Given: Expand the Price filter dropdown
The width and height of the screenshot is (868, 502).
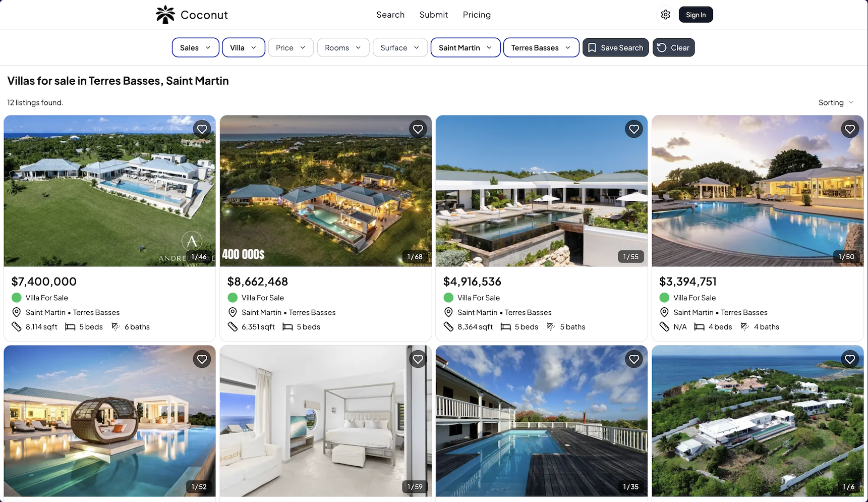Looking at the screenshot, I should (291, 47).
